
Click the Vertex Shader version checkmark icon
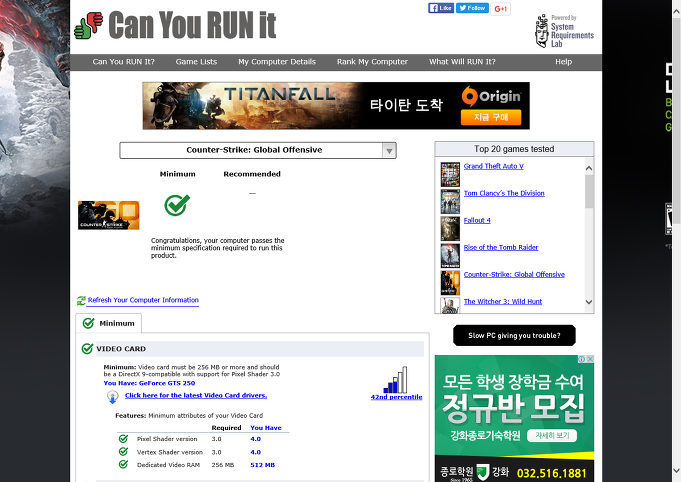(123, 452)
